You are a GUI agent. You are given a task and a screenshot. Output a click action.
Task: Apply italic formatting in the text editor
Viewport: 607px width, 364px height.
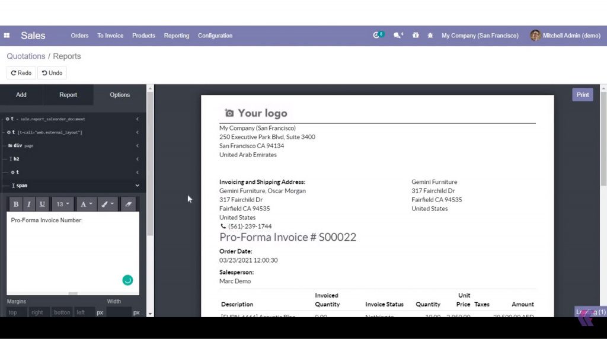(x=28, y=204)
